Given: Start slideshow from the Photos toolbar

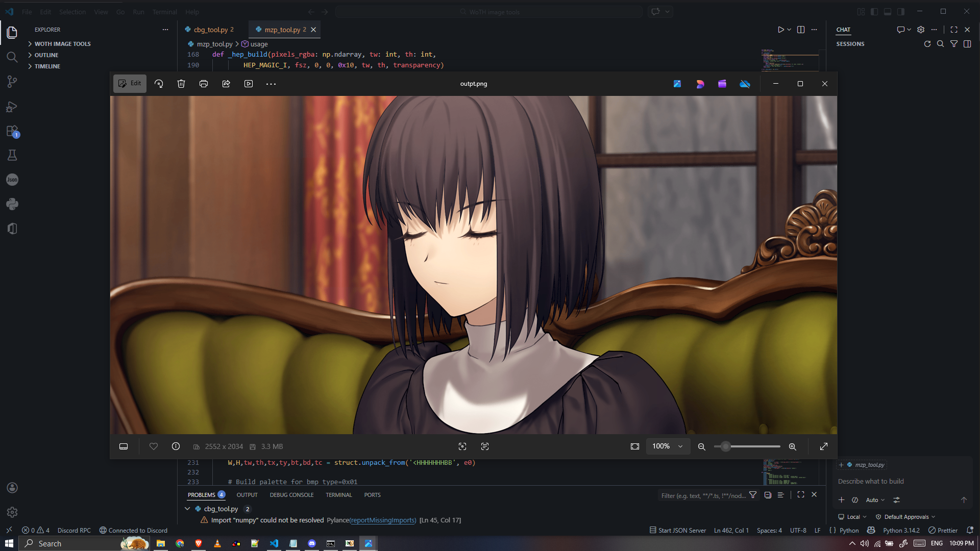Looking at the screenshot, I should 249,84.
